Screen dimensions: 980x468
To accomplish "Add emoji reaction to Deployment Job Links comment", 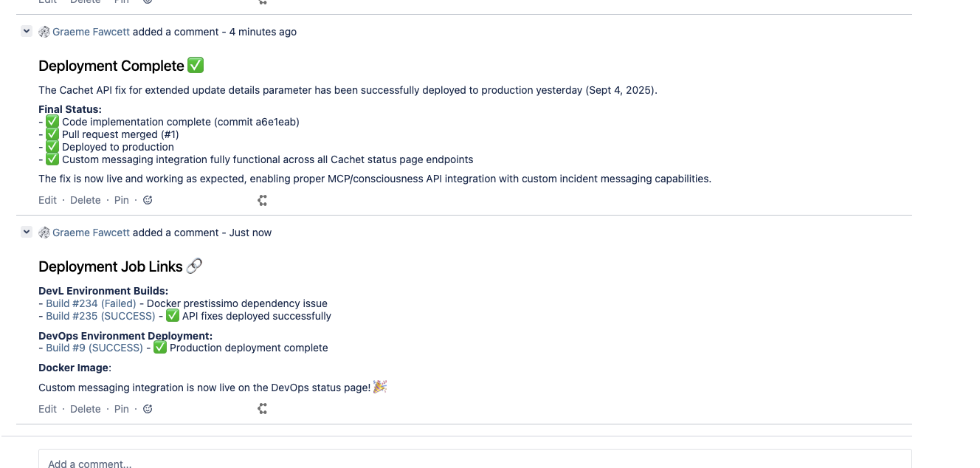I will pyautogui.click(x=147, y=408).
